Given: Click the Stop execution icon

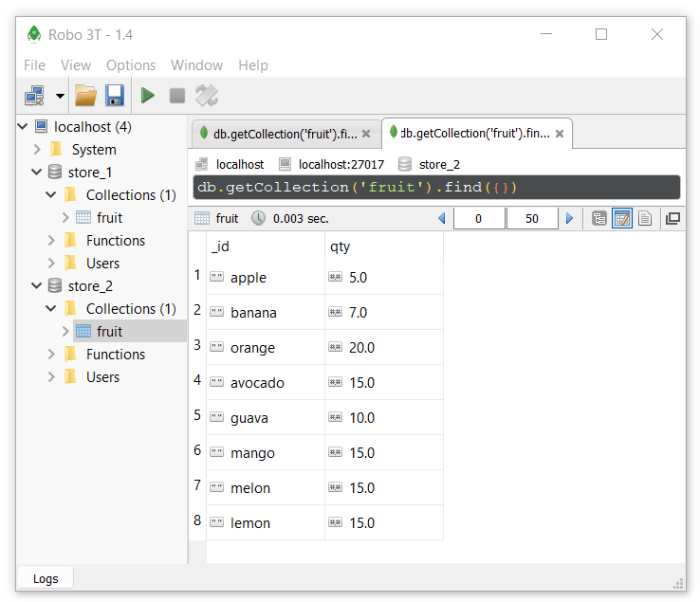Looking at the screenshot, I should (x=177, y=96).
